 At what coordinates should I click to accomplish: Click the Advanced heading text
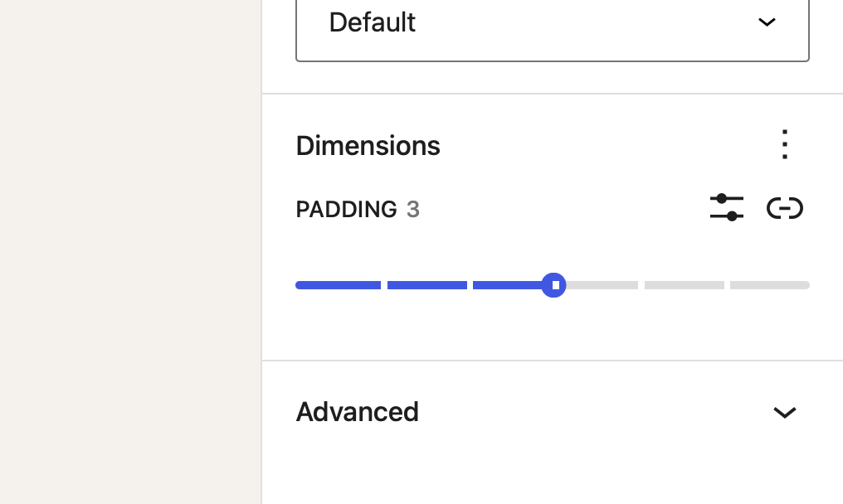point(357,412)
